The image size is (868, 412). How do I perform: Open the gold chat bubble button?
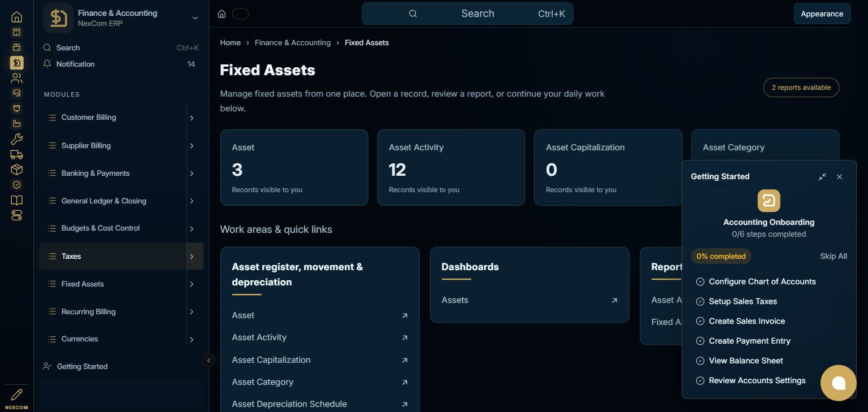[839, 383]
